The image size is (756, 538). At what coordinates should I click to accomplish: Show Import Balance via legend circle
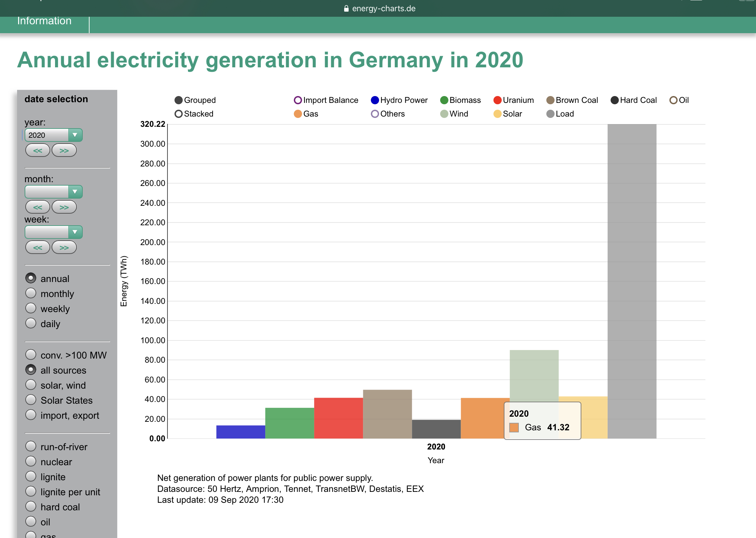point(298,100)
